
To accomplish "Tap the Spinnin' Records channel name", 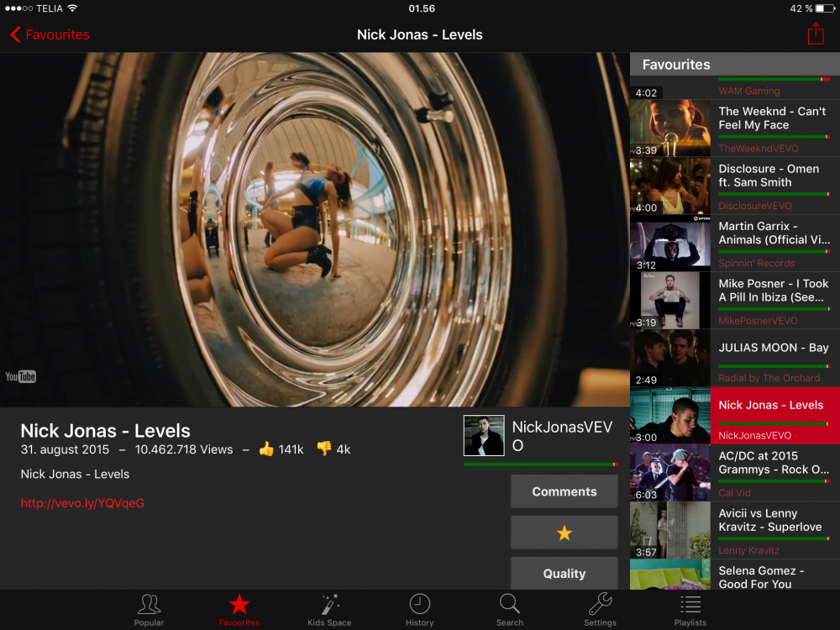I will coord(757,263).
